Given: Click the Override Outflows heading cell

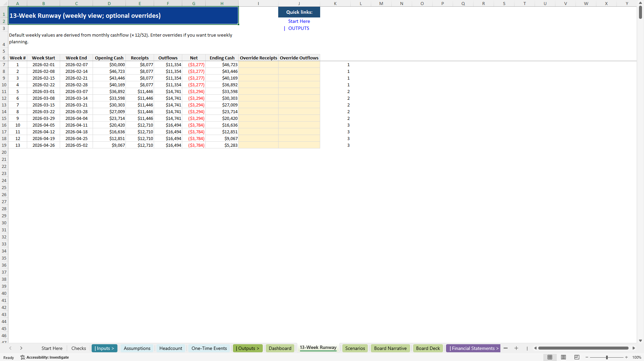Looking at the screenshot, I should coord(299,58).
